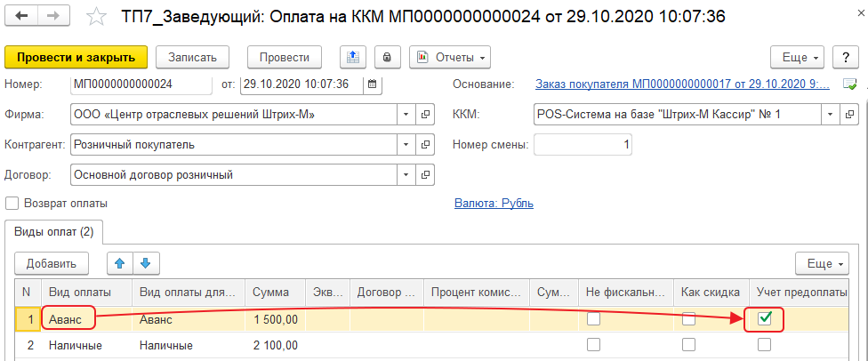Open the Отчеты dropdown menu

tap(450, 57)
